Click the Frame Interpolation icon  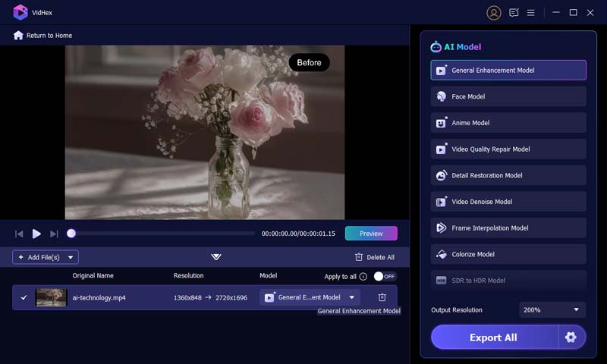click(442, 227)
